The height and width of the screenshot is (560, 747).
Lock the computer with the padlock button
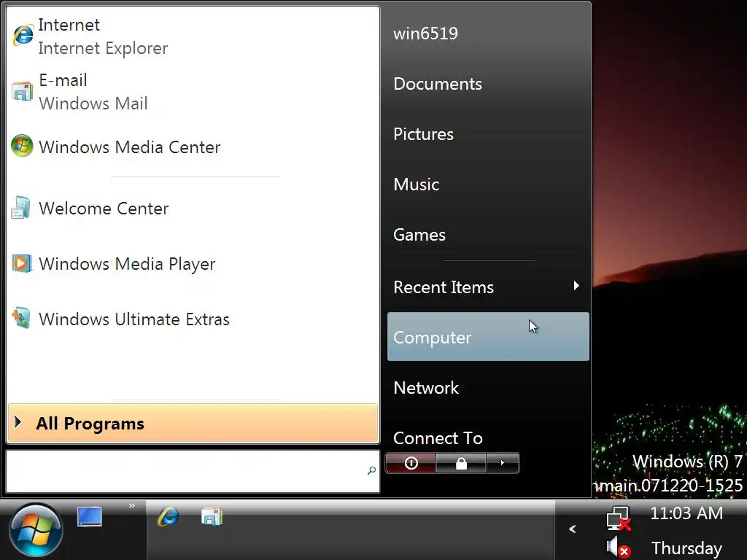461,463
